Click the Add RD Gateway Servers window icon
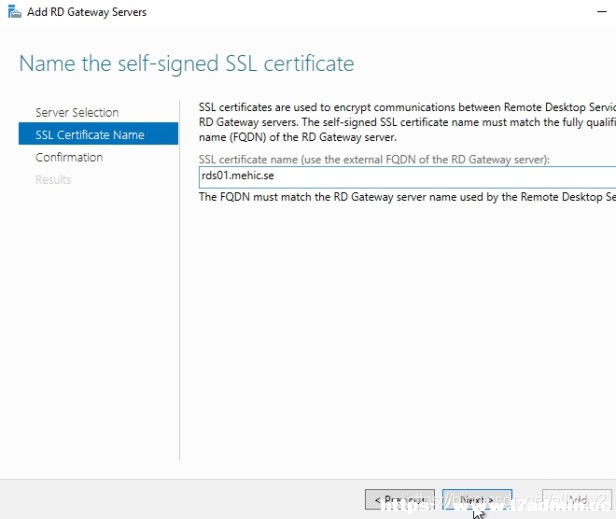 15,12
